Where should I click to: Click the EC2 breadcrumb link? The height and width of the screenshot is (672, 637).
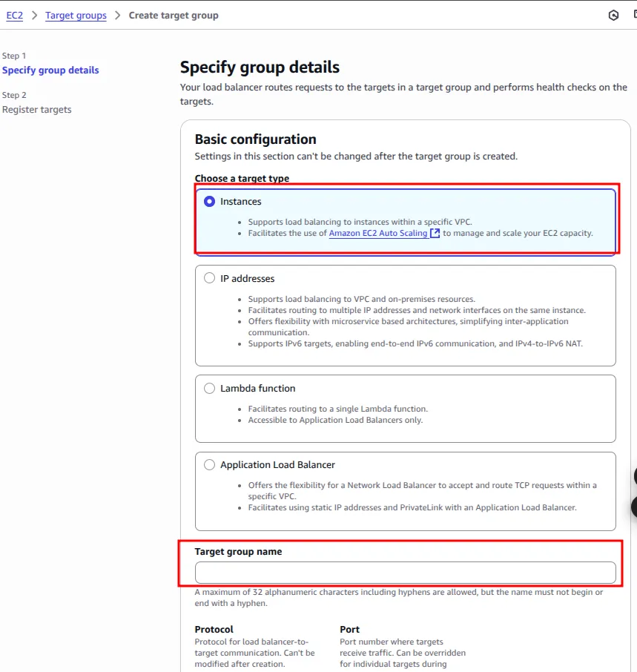click(15, 16)
